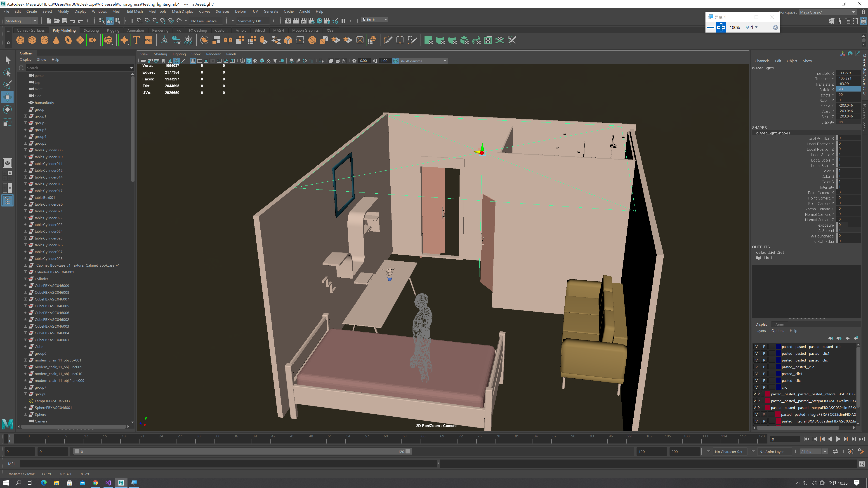
Task: Toggle the grid display icon in the viewport toolbar
Action: tap(193, 61)
